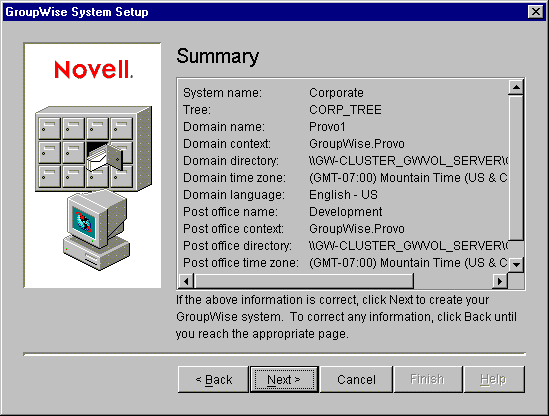Viewport: 549px width, 416px height.
Task: Click the vertical scrollbar thumb of summary
Action: click(516, 168)
